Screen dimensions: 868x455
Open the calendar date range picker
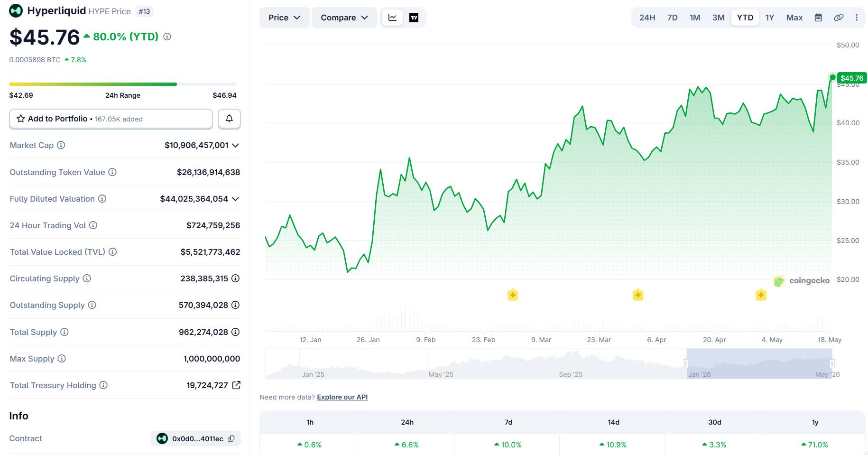(x=818, y=18)
